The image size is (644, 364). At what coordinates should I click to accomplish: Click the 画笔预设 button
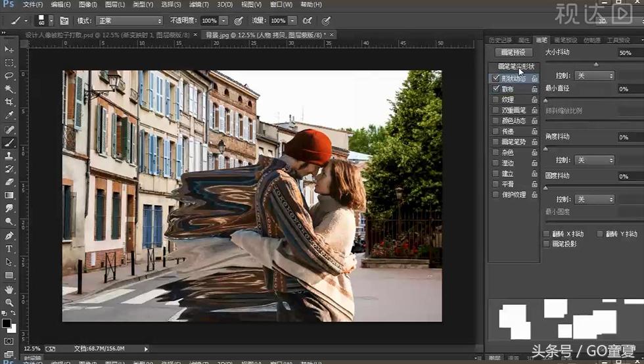(513, 52)
